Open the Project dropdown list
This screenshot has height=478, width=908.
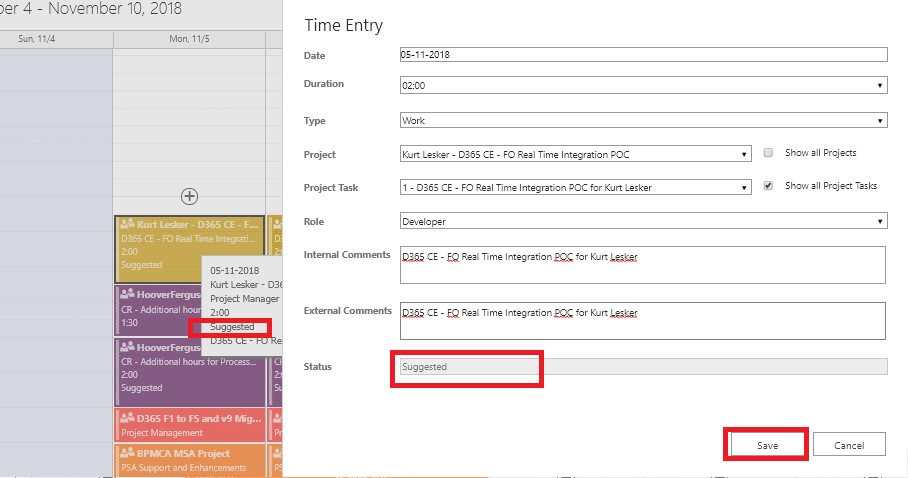[575, 154]
